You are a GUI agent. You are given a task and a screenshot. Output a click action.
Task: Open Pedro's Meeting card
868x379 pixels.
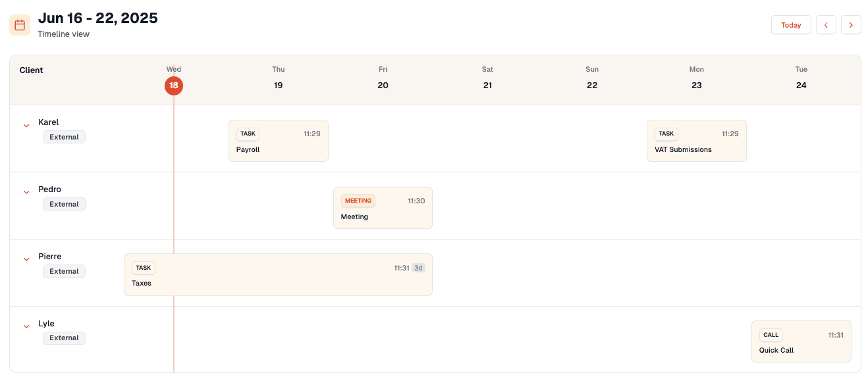[383, 208]
